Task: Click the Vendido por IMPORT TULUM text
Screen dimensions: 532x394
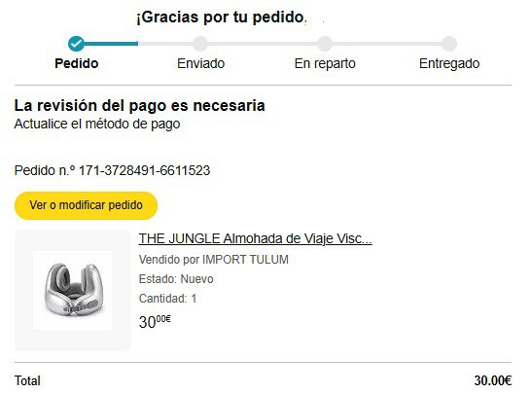Action: click(213, 260)
